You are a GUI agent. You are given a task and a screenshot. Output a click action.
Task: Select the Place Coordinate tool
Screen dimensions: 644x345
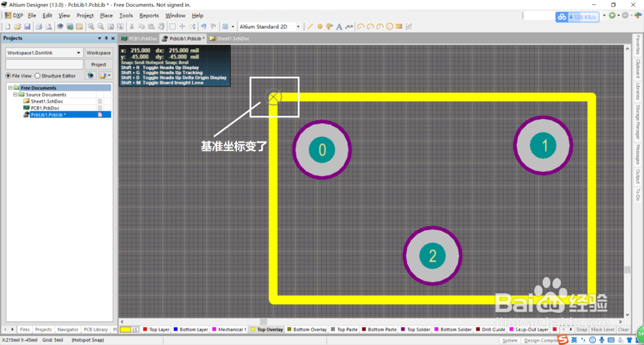click(x=348, y=26)
